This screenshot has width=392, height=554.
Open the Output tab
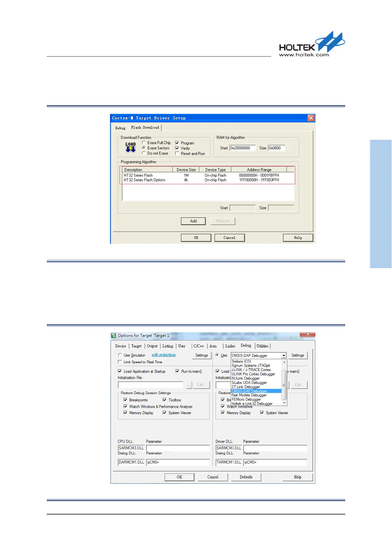coord(152,346)
